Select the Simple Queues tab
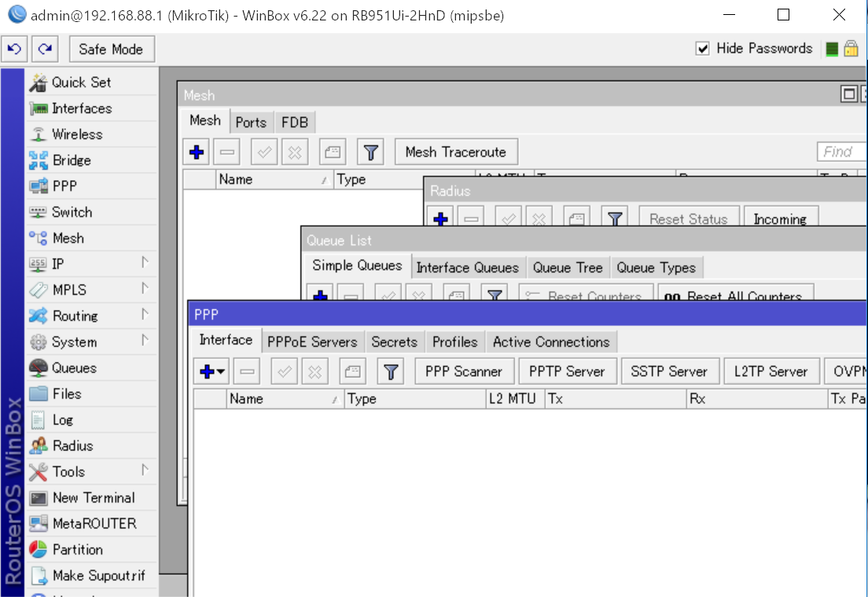 coord(357,266)
